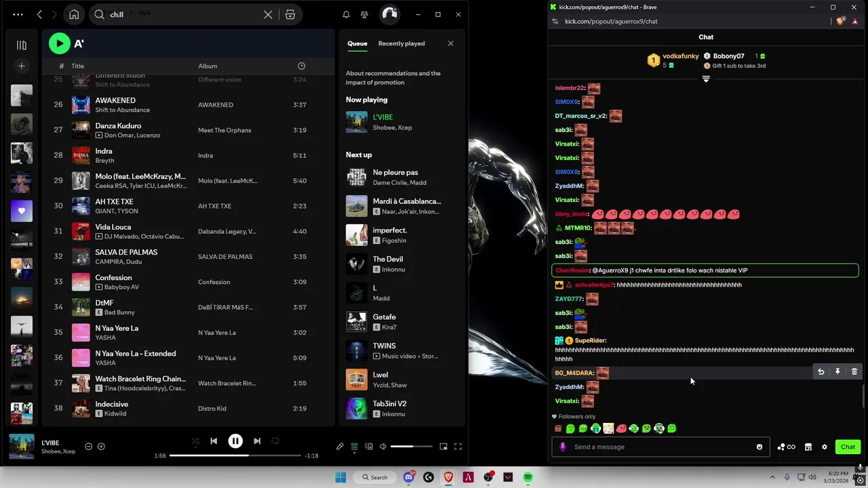Click the Send a message chat field
Screen dimensions: 868x488
[x=661, y=447]
